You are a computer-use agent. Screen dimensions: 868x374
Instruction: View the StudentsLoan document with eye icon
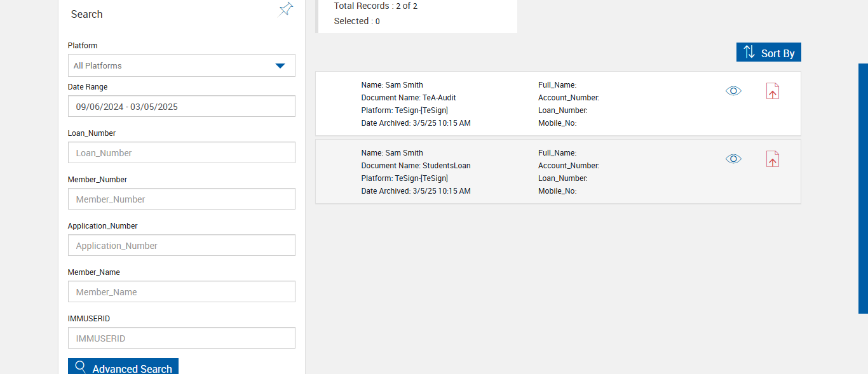coord(733,159)
